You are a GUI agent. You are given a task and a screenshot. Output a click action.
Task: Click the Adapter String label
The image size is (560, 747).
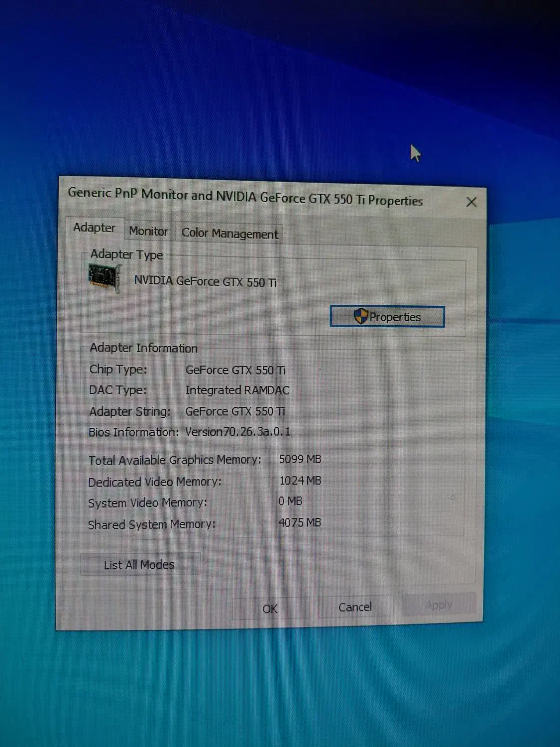tap(129, 412)
